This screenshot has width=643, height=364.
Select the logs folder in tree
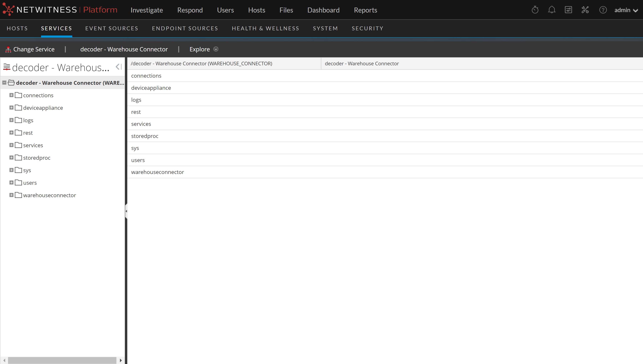point(28,120)
